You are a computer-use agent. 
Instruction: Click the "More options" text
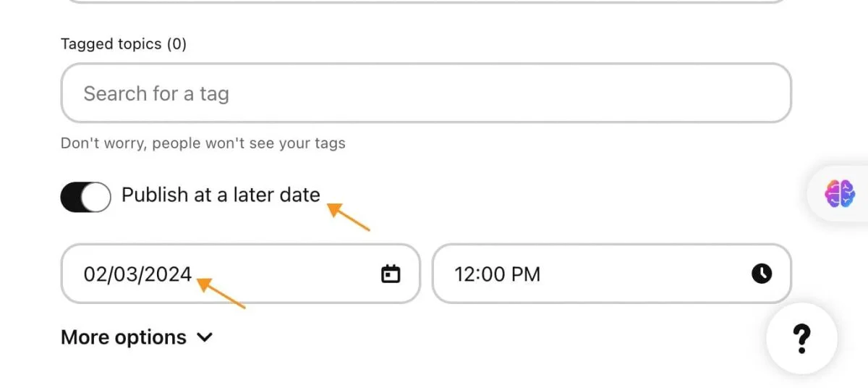click(x=124, y=337)
